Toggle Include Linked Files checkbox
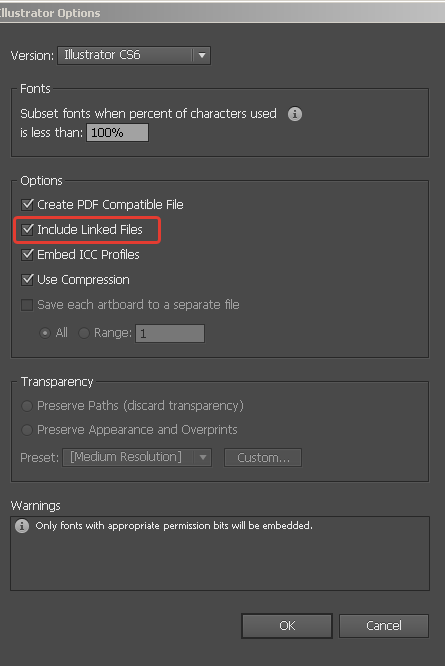The width and height of the screenshot is (445, 666). click(27, 230)
